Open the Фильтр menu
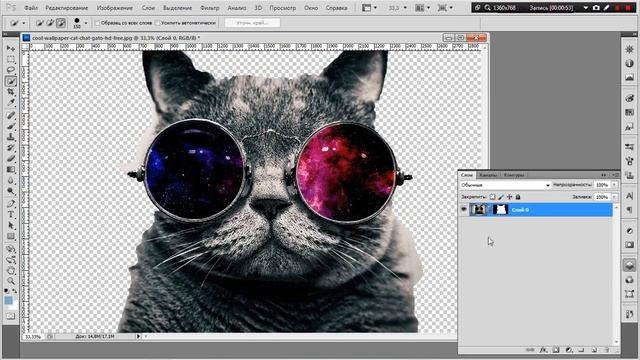 click(x=210, y=8)
